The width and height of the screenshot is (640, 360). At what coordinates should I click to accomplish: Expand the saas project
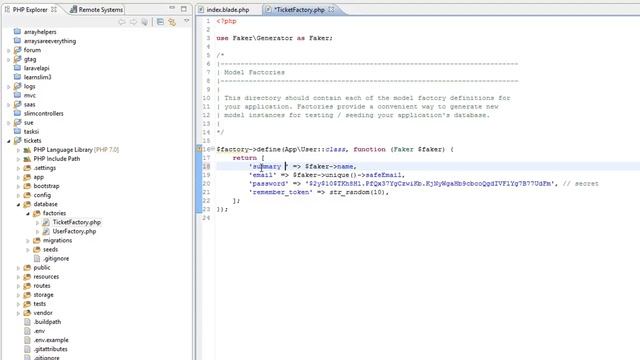pyautogui.click(x=9, y=104)
